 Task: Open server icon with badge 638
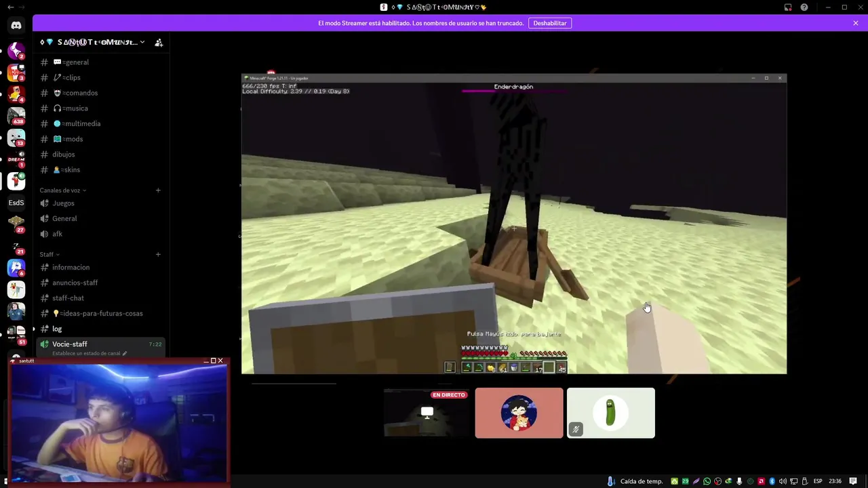click(x=16, y=115)
